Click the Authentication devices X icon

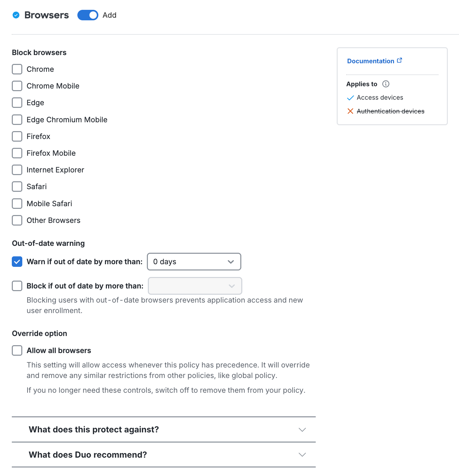pyautogui.click(x=350, y=111)
